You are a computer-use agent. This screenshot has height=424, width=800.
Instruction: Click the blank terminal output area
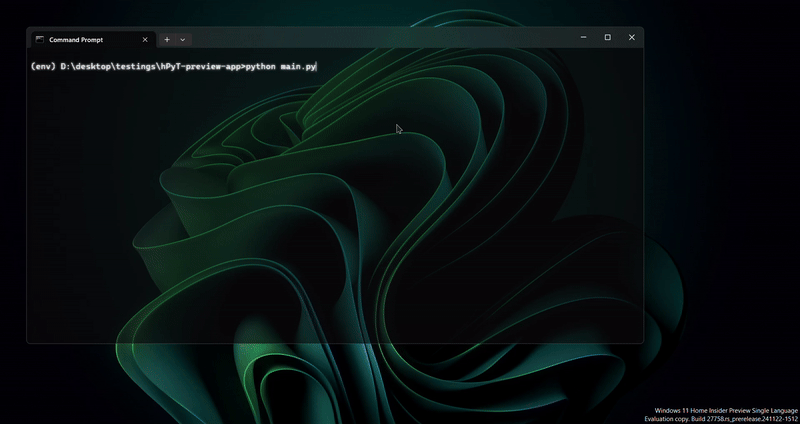click(330, 220)
